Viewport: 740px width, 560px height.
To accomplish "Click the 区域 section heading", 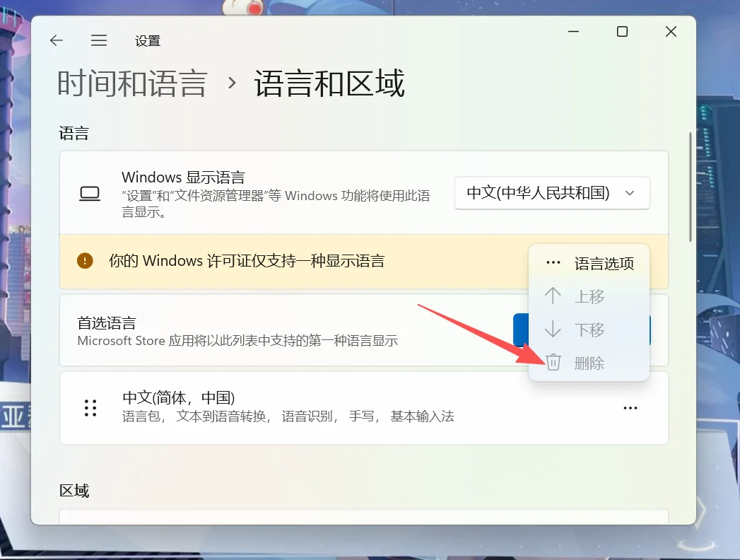I will (x=74, y=491).
